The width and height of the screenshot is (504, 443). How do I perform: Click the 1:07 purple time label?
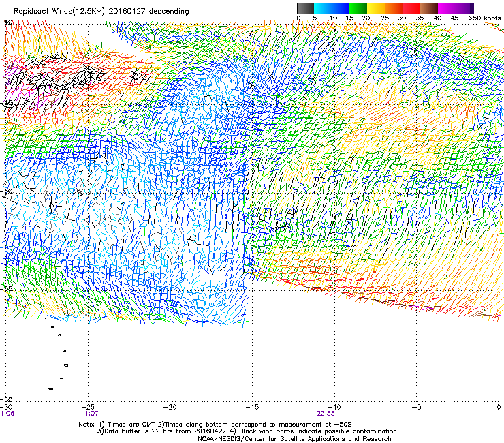pos(91,414)
